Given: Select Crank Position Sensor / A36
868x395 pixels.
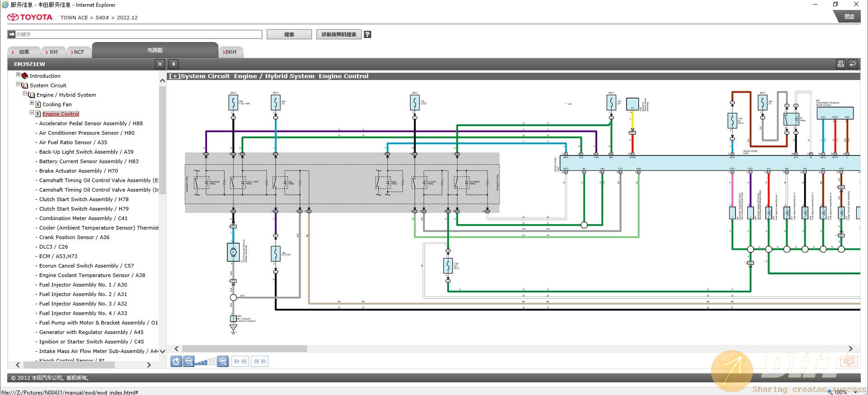Looking at the screenshot, I should [x=75, y=237].
